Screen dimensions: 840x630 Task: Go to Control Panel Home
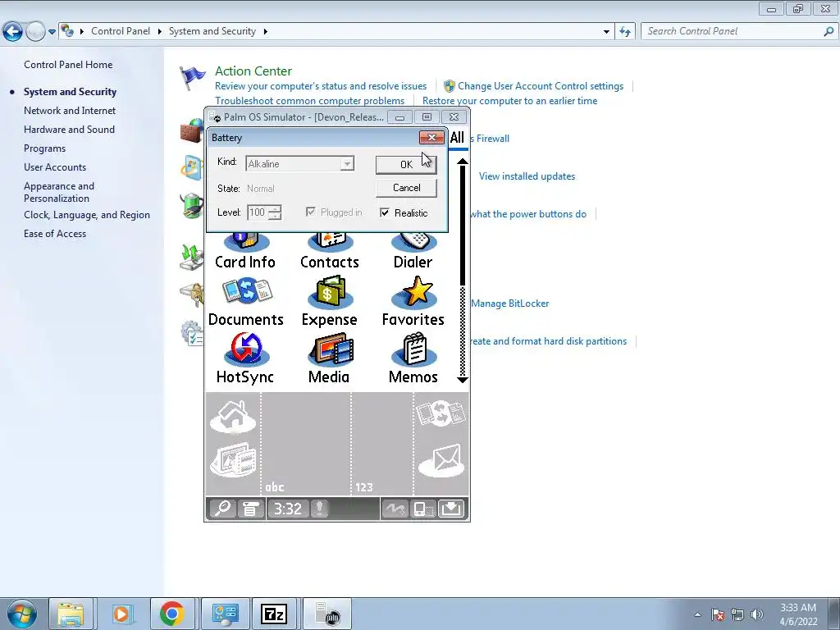(68, 65)
